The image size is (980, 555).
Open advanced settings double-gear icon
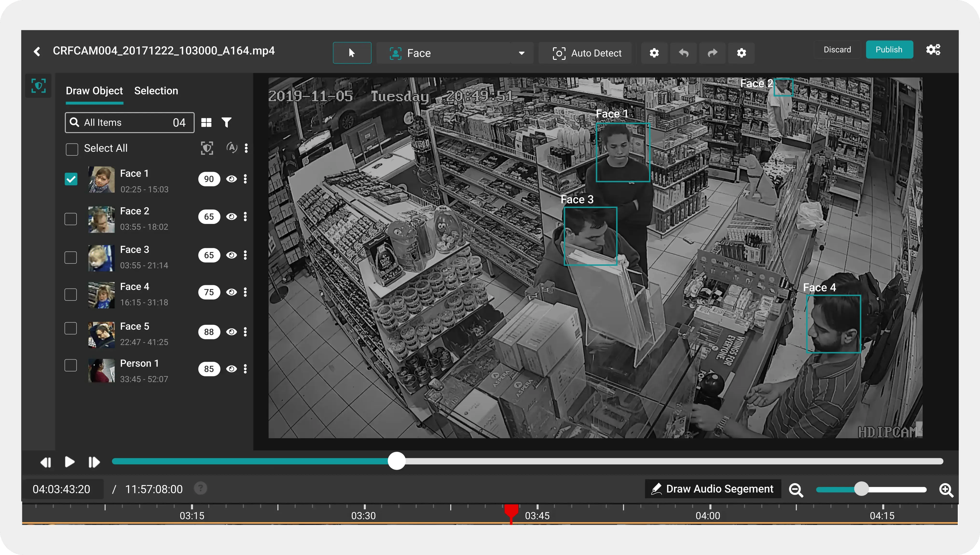coord(933,49)
